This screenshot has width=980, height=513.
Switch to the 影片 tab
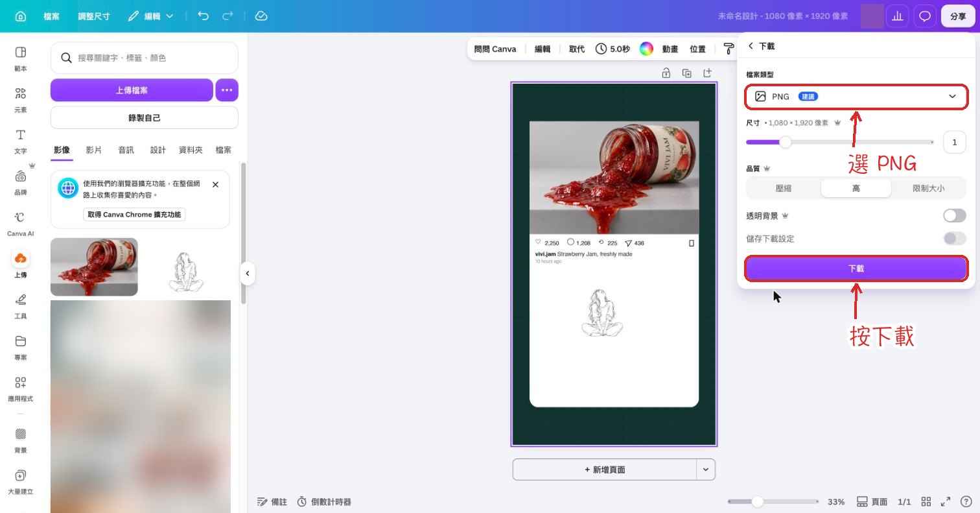click(x=94, y=150)
